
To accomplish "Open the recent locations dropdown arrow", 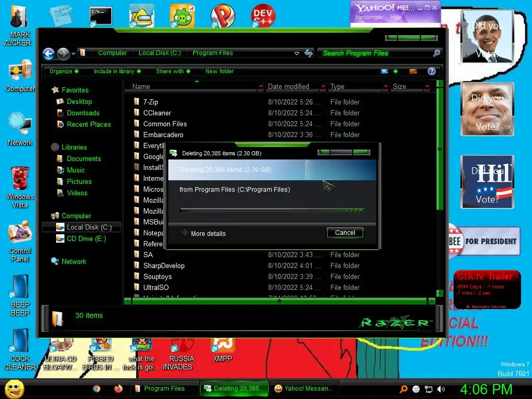I will [x=73, y=54].
